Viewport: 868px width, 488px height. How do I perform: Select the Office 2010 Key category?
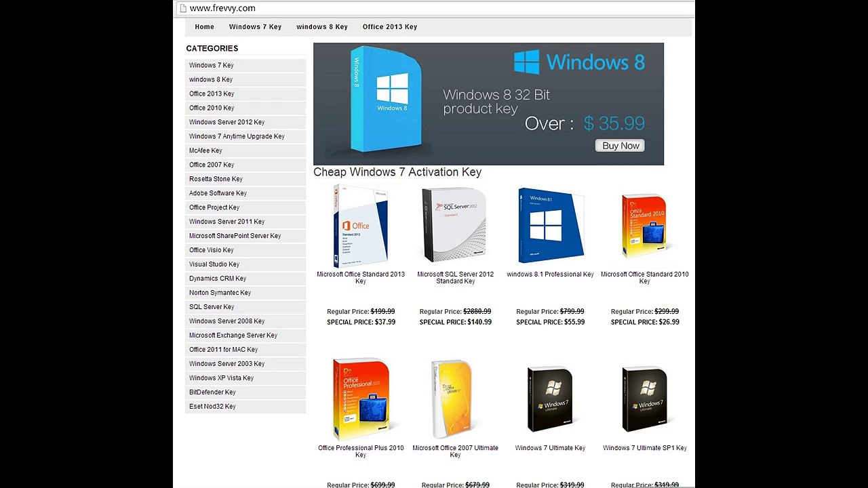click(245, 108)
